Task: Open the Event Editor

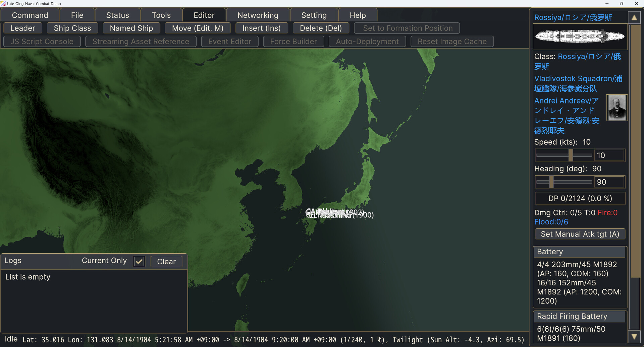Action: pyautogui.click(x=229, y=41)
